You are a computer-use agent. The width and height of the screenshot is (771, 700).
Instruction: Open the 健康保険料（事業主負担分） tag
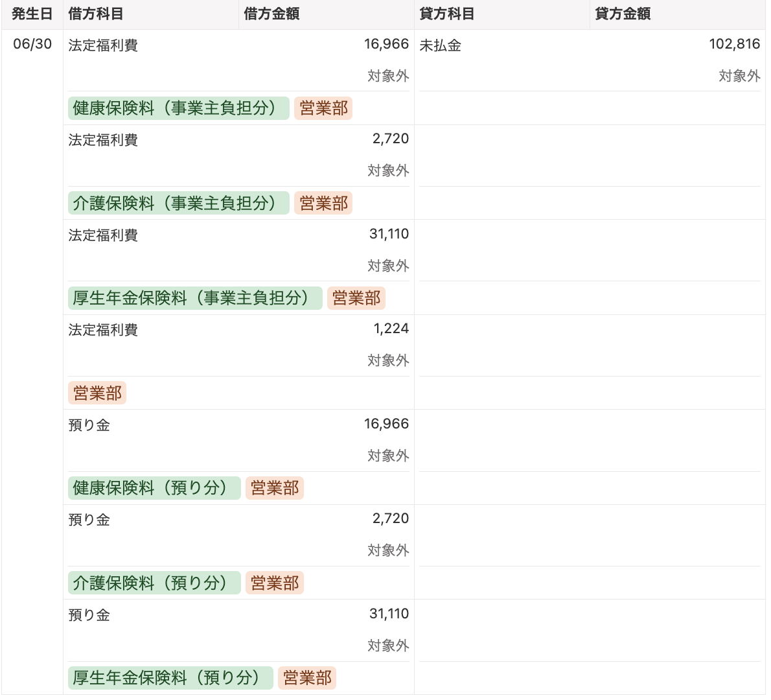point(179,108)
